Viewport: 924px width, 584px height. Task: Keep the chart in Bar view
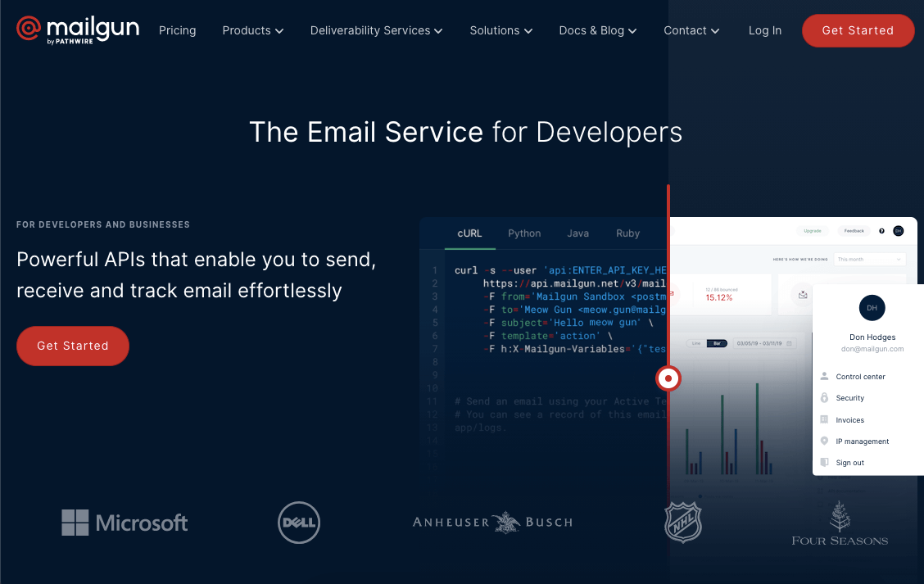(717, 343)
